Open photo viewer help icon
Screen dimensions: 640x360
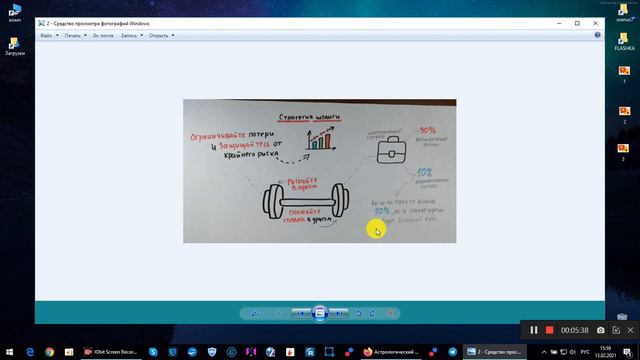[x=597, y=35]
